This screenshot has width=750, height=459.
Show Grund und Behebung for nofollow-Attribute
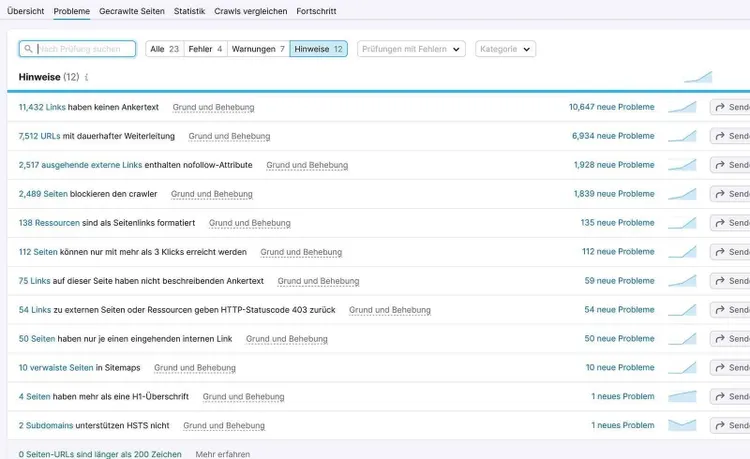click(x=307, y=165)
